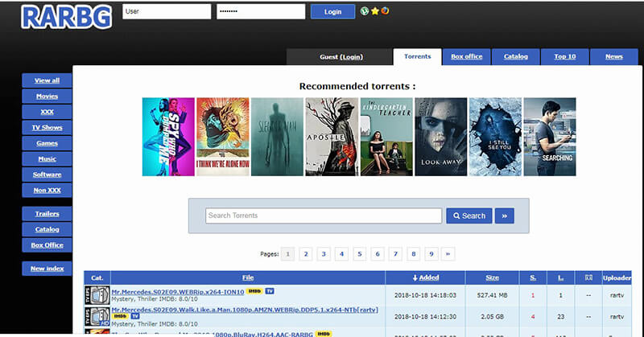This screenshot has height=337, width=644.
Task: Click the Firefox icon in header
Action: (385, 10)
